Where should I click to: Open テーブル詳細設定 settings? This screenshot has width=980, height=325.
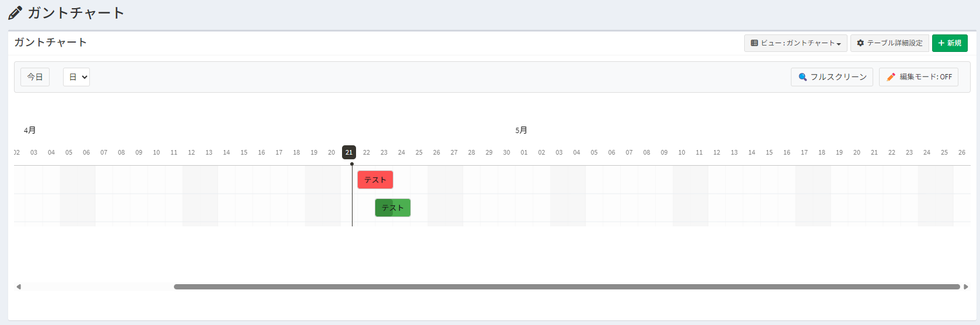coord(890,43)
